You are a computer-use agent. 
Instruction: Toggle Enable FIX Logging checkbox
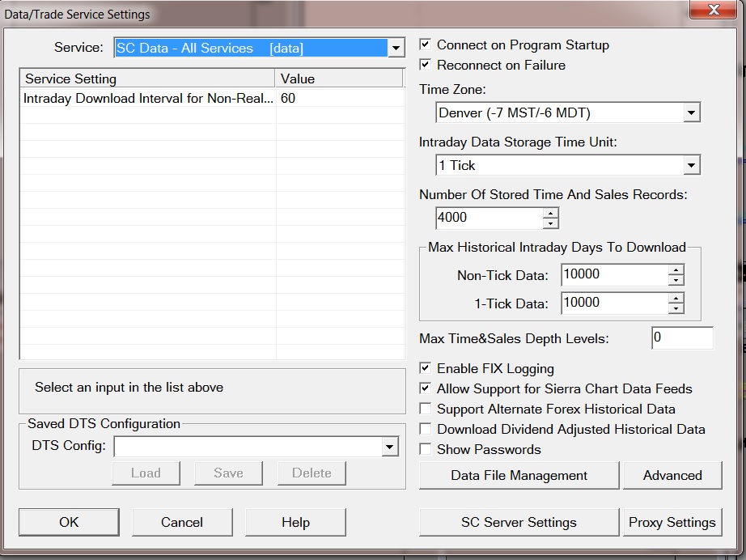tap(426, 368)
